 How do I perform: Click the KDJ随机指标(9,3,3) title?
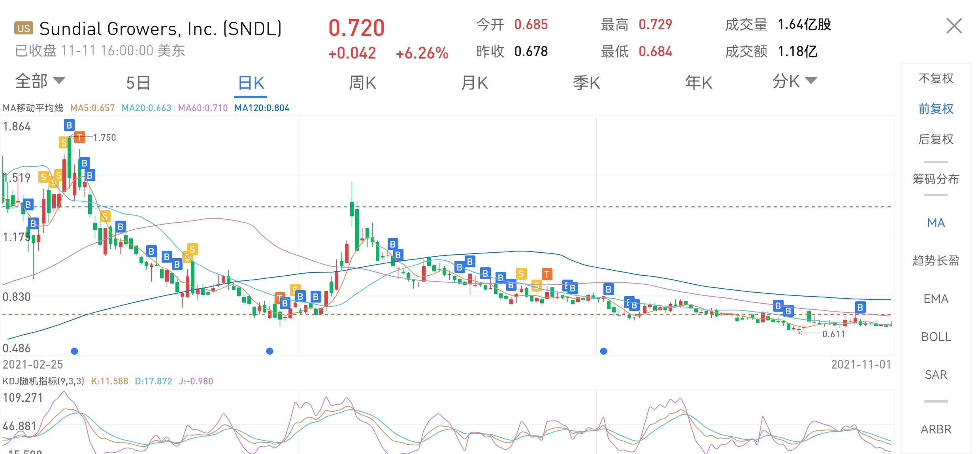click(x=43, y=381)
